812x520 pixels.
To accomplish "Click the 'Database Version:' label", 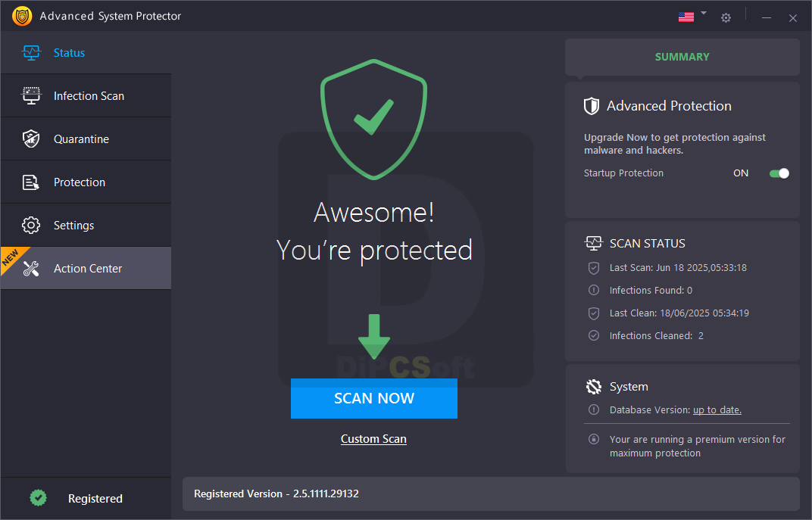I will (x=650, y=409).
